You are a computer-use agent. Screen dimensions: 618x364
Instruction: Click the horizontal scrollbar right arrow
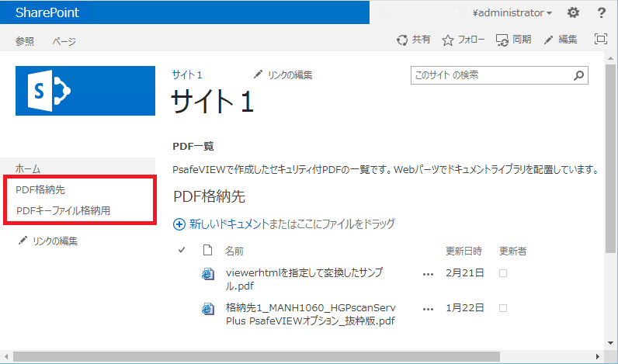(x=598, y=356)
